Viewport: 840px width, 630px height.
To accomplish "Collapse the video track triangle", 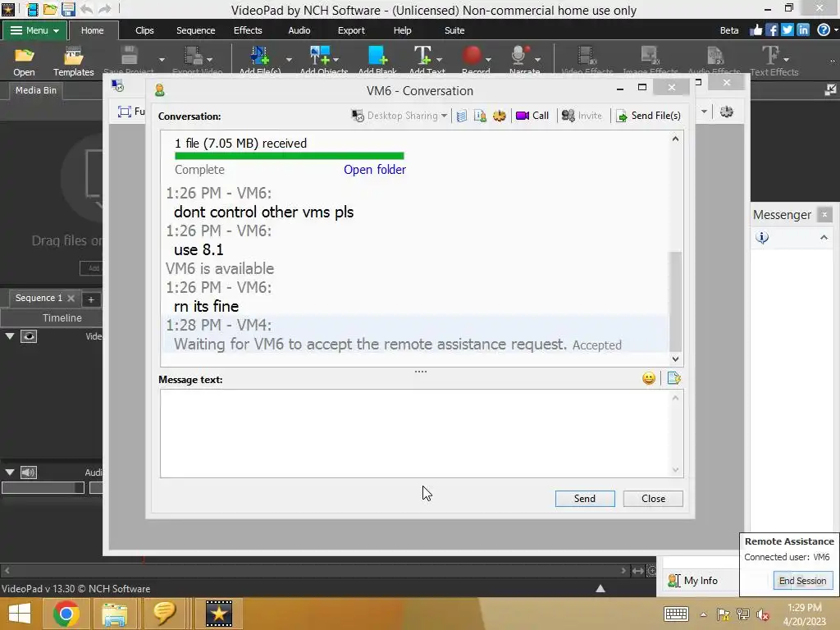I will (10, 336).
